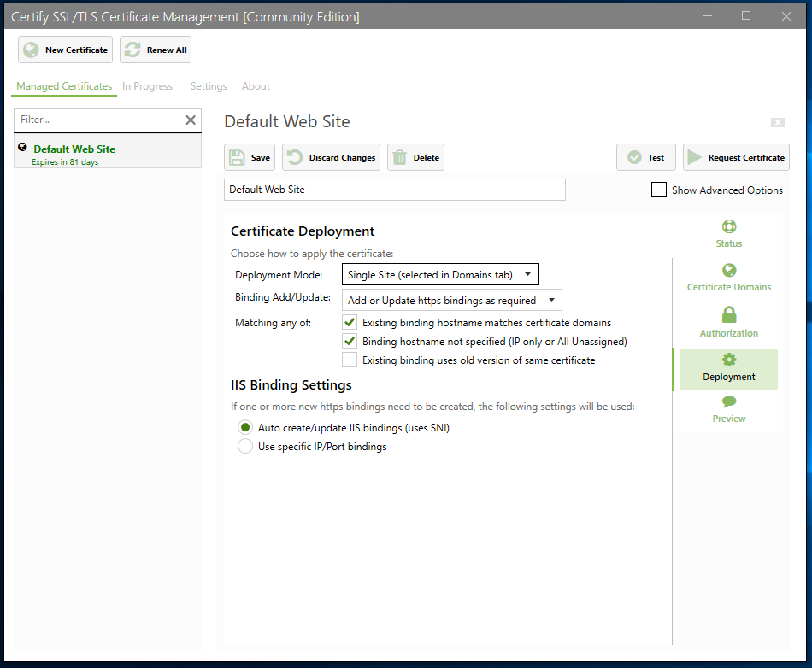812x668 pixels.
Task: Click the Save floppy disk icon
Action: (237, 157)
